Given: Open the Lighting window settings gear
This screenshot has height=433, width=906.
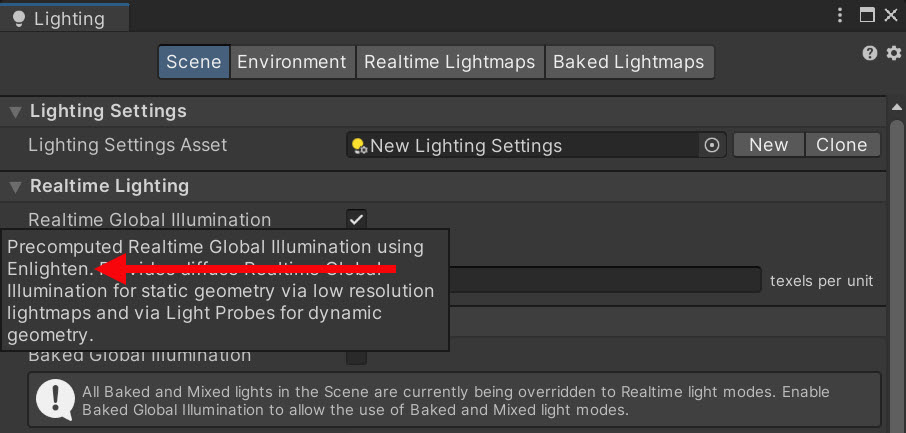Looking at the screenshot, I should (894, 54).
